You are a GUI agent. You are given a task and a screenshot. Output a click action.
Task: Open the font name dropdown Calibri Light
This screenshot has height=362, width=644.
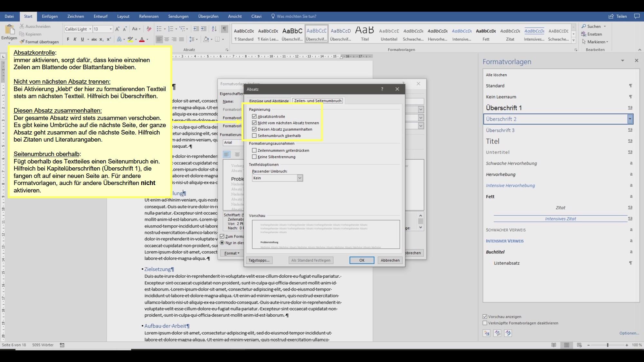tap(90, 29)
